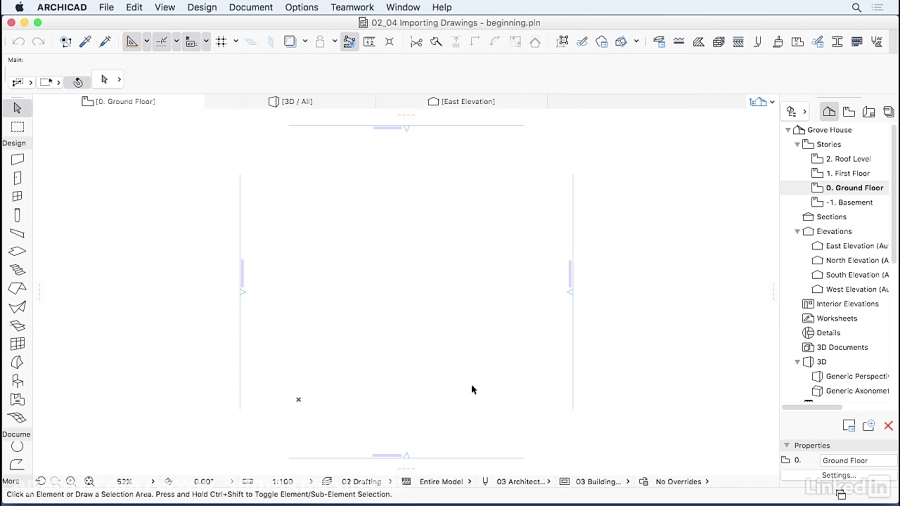Click the Settings... button in Properties
The width and height of the screenshot is (900, 506).
click(x=839, y=475)
